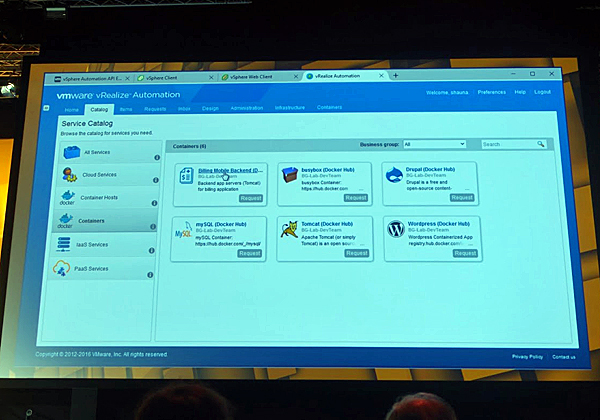
Task: Click the search magnifier icon
Action: click(x=541, y=144)
